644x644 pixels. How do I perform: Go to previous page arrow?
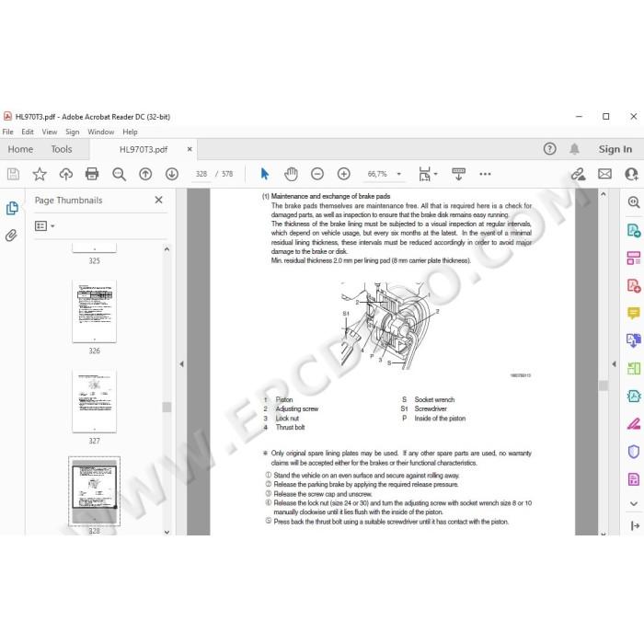(x=145, y=174)
